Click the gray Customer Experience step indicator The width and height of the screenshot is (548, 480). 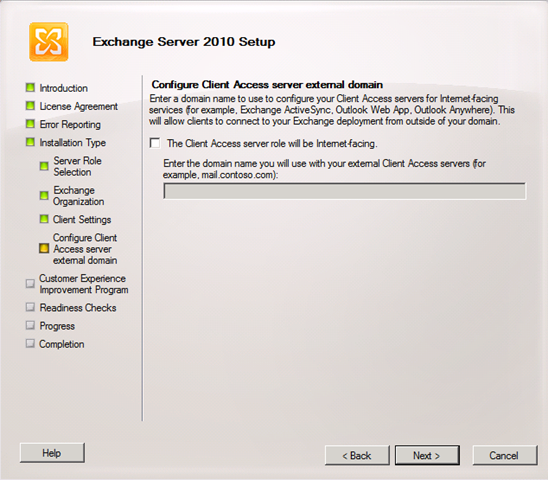click(x=30, y=283)
